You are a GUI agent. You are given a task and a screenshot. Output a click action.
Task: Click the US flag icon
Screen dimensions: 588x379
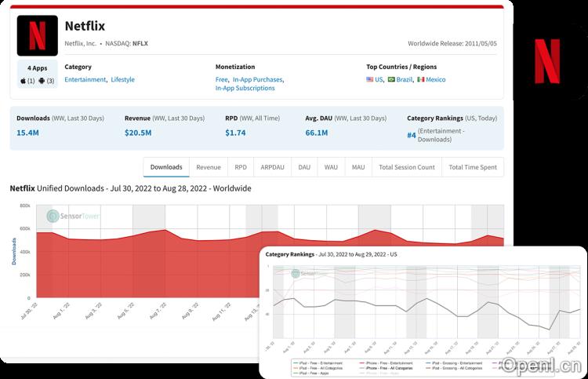(370, 80)
